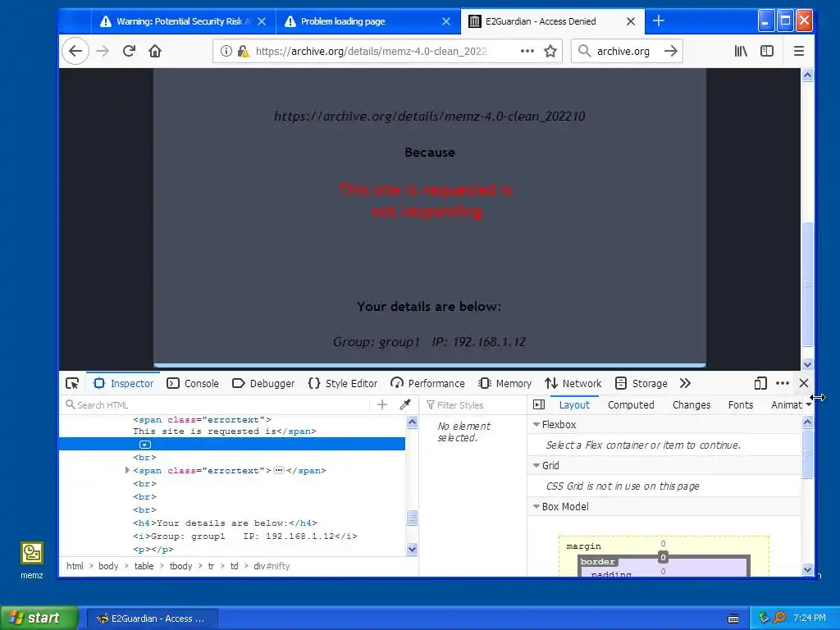Focus the Filter Styles field
The image size is (840, 630).
tap(474, 405)
